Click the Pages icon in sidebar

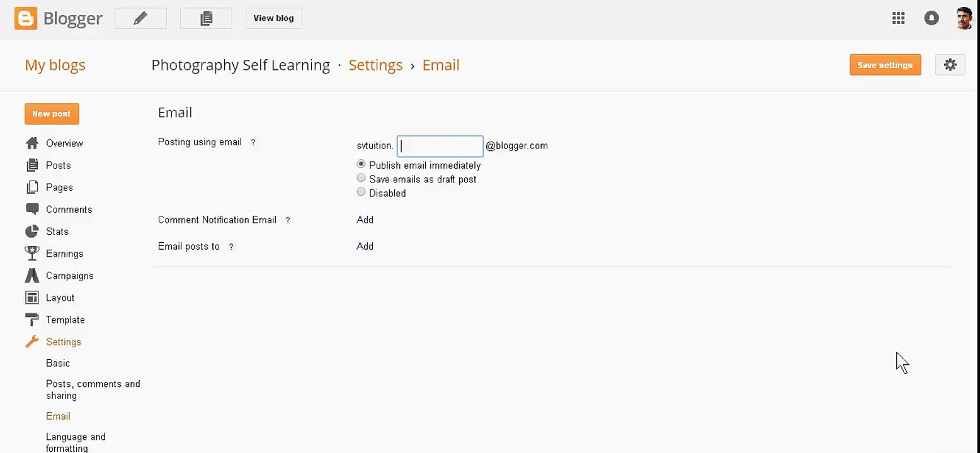pos(32,187)
